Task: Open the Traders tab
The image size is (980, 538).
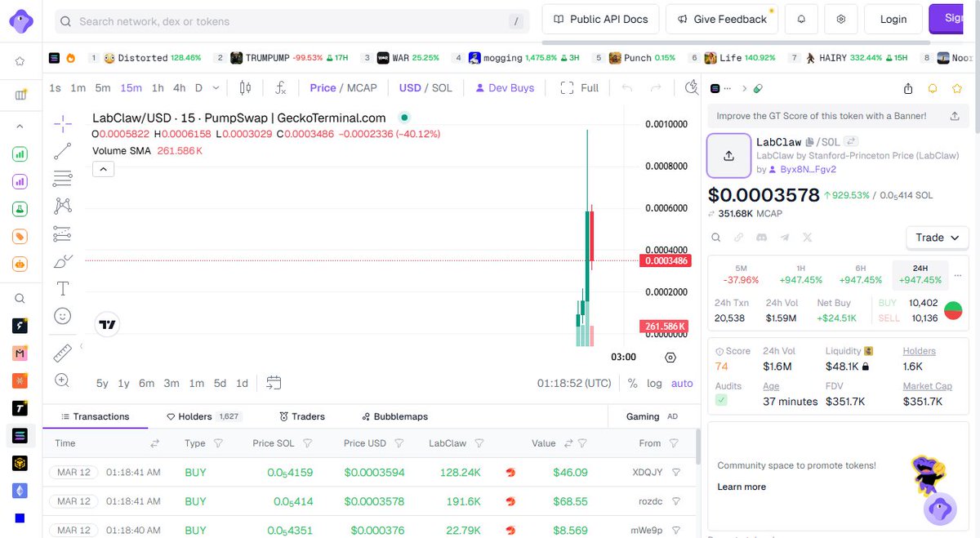Action: pyautogui.click(x=302, y=416)
